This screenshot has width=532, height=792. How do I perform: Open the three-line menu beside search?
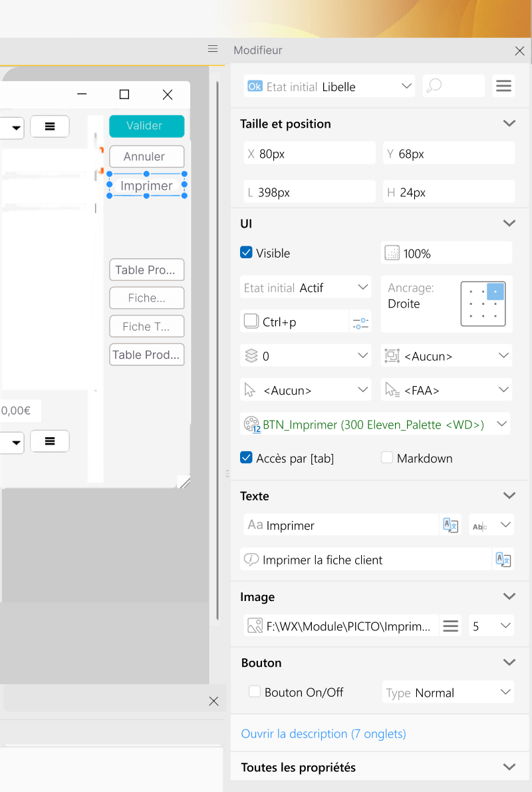click(503, 87)
